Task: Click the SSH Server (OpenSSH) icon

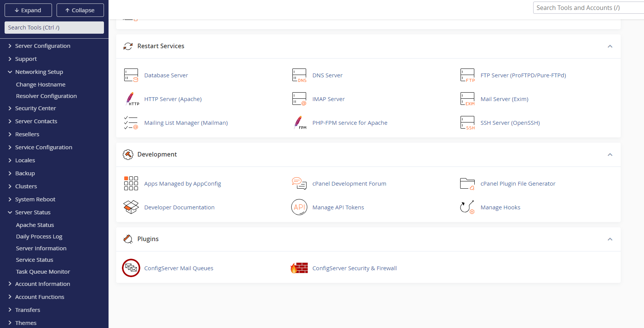Action: 467,123
